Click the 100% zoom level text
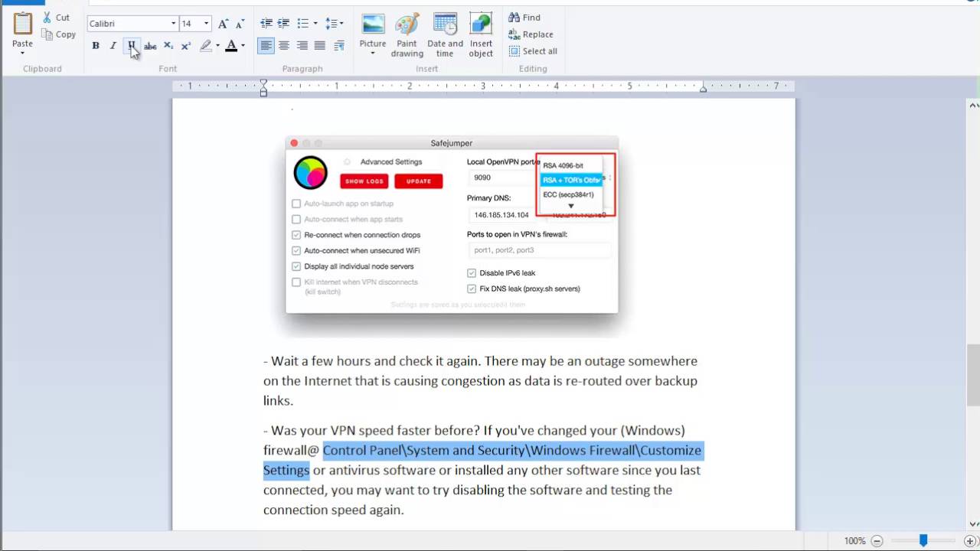The height and width of the screenshot is (551, 980). point(854,541)
